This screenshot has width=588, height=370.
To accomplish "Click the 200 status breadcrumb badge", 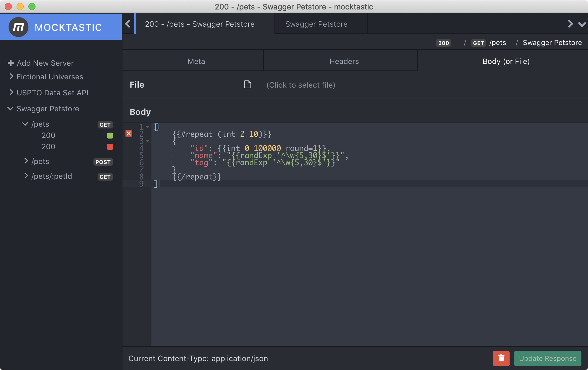I will tap(444, 43).
